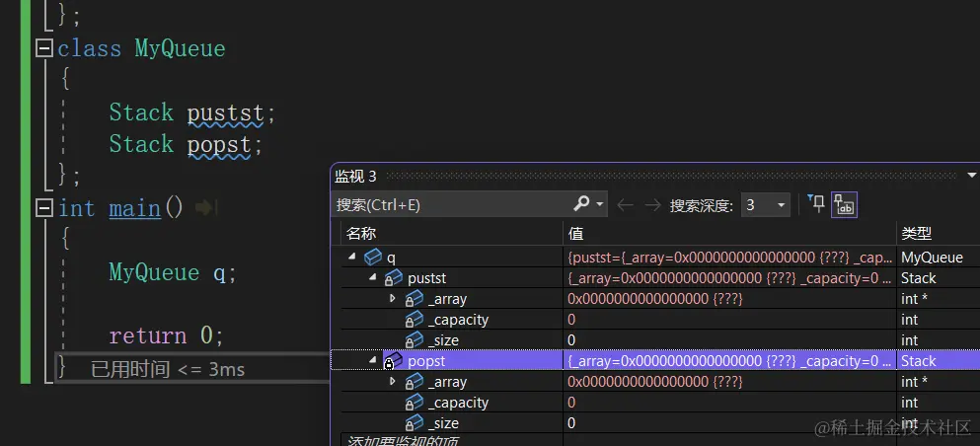This screenshot has height=446, width=980.
Task: Go to next search result arrow
Action: [652, 205]
